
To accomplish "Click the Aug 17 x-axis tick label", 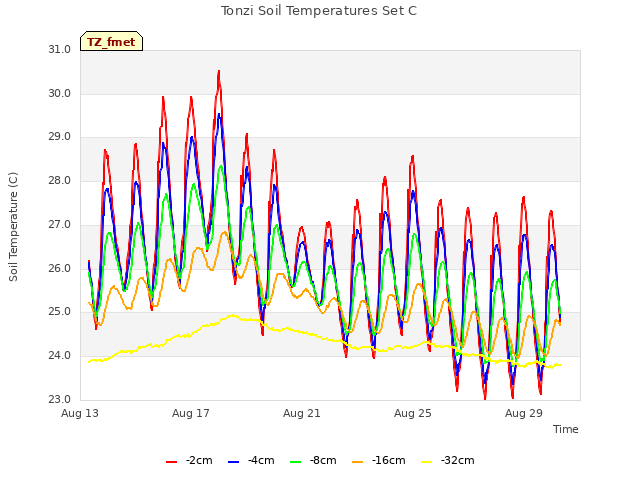I will point(191,413).
